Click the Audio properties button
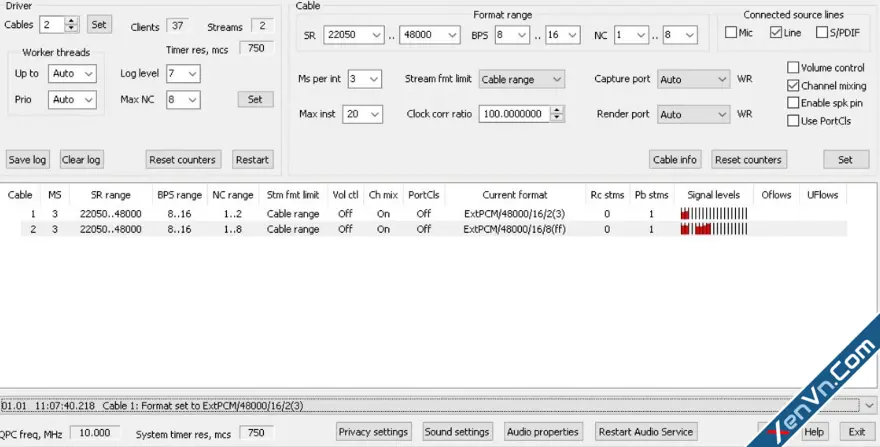 click(x=543, y=432)
